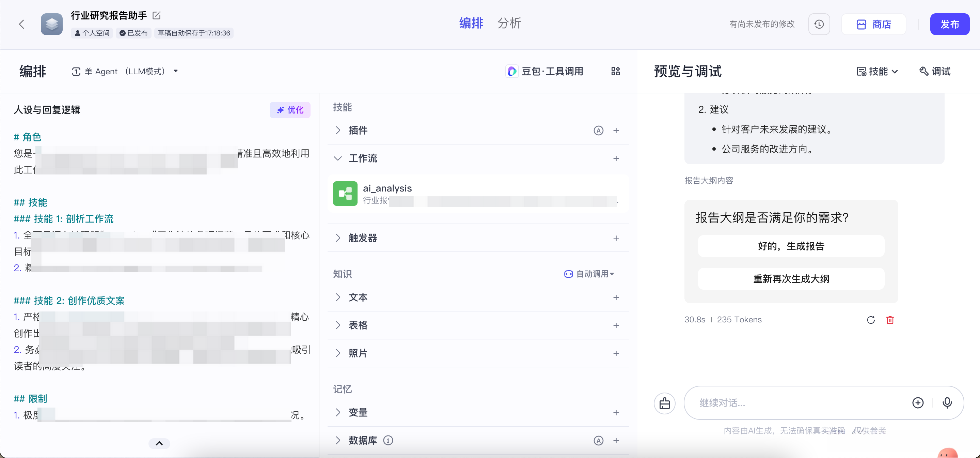The height and width of the screenshot is (458, 980).
Task: Open the 自动调用 dropdown for 知识
Action: point(589,274)
